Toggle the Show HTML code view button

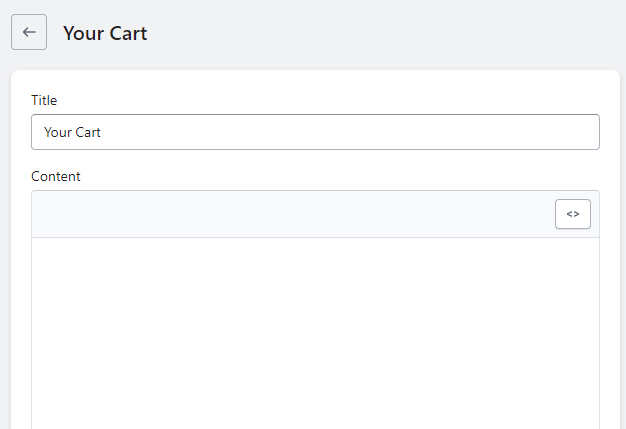tap(573, 214)
